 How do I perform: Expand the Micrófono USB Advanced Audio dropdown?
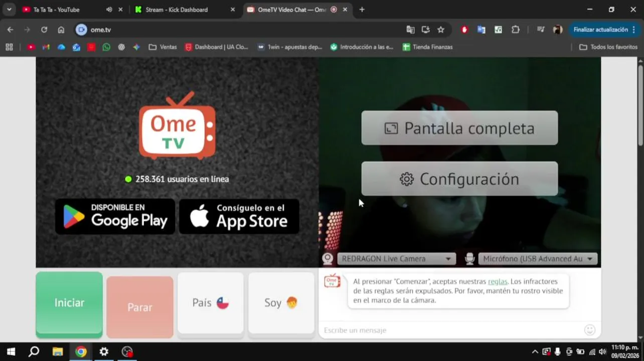[538, 259]
